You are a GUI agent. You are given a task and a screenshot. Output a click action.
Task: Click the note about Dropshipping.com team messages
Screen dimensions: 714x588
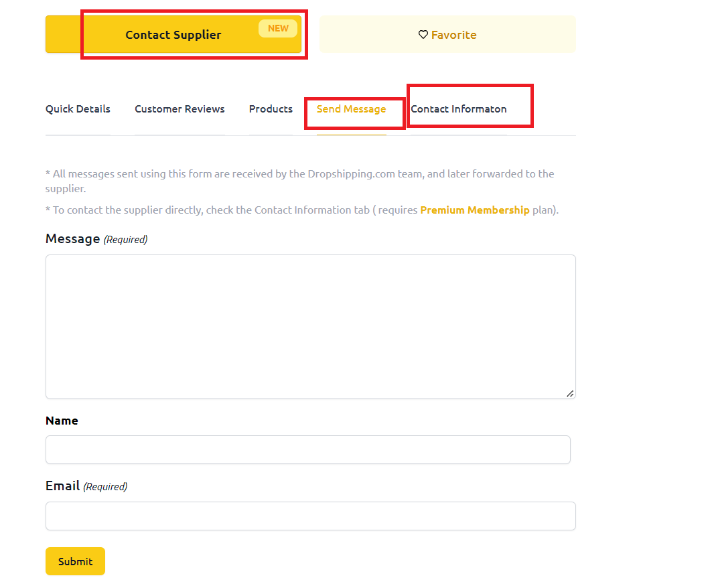299,181
